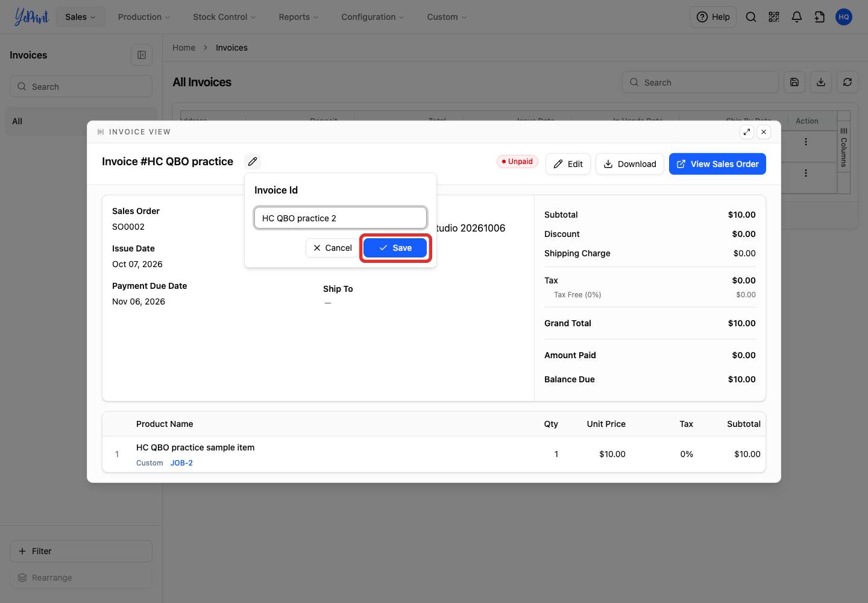Click the sidebar Search field
The image size is (868, 603).
click(81, 86)
